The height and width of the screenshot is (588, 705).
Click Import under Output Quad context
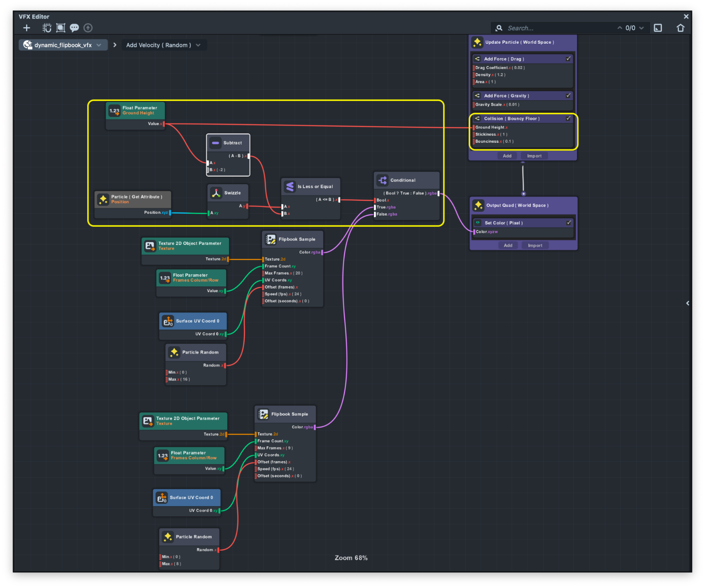pos(535,245)
